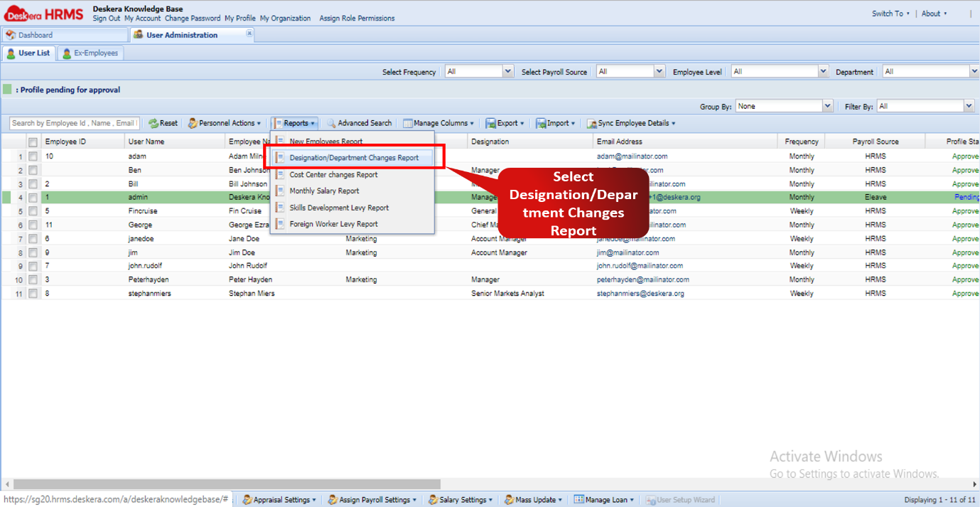Click the Export toolbar icon
This screenshot has width=980, height=507.
tap(505, 122)
